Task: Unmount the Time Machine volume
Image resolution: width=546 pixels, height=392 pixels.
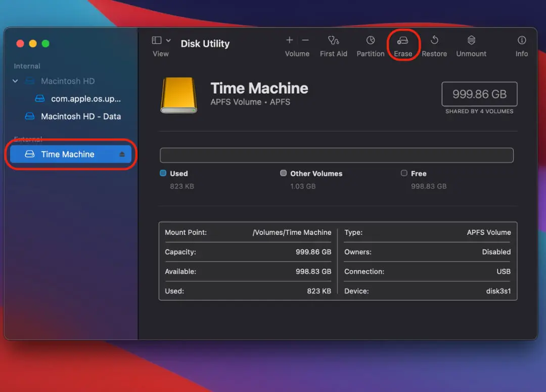Action: tap(471, 44)
